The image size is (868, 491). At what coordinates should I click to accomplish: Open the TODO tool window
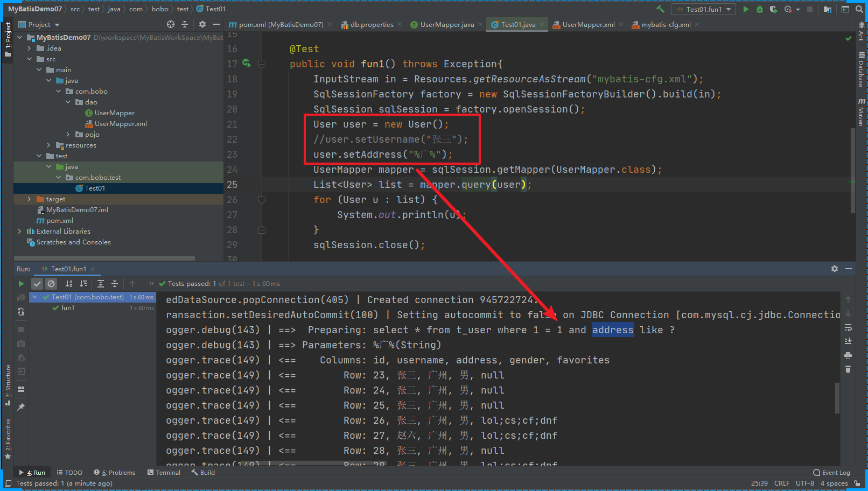69,473
